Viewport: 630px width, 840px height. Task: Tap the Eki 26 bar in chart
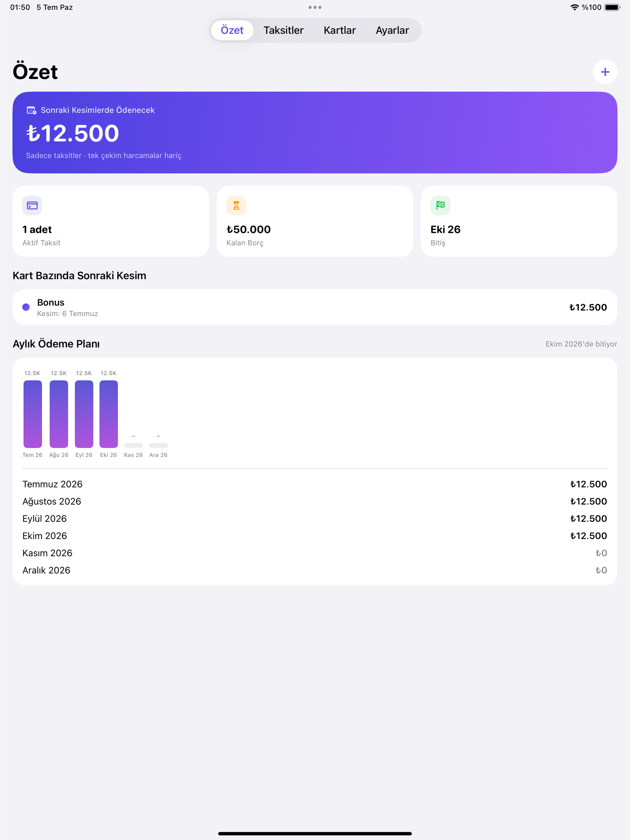[109, 414]
